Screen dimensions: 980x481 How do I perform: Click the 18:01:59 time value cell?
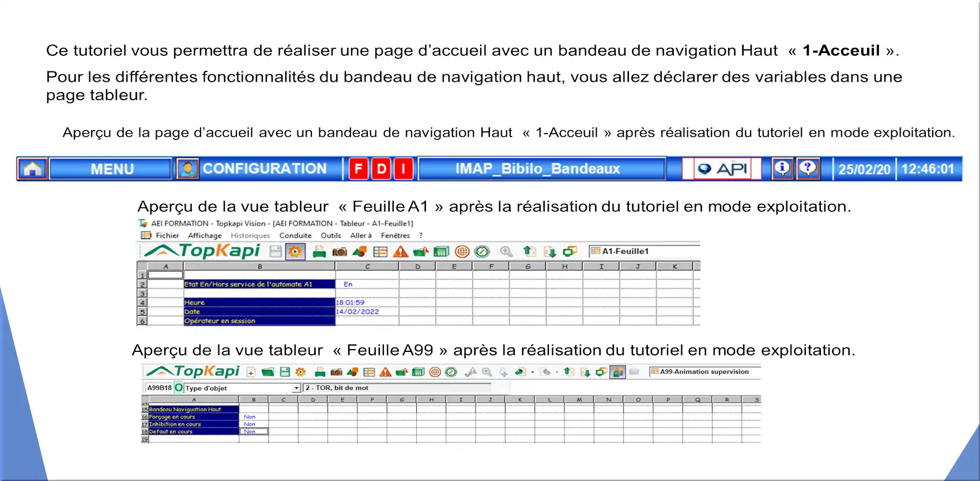[367, 302]
